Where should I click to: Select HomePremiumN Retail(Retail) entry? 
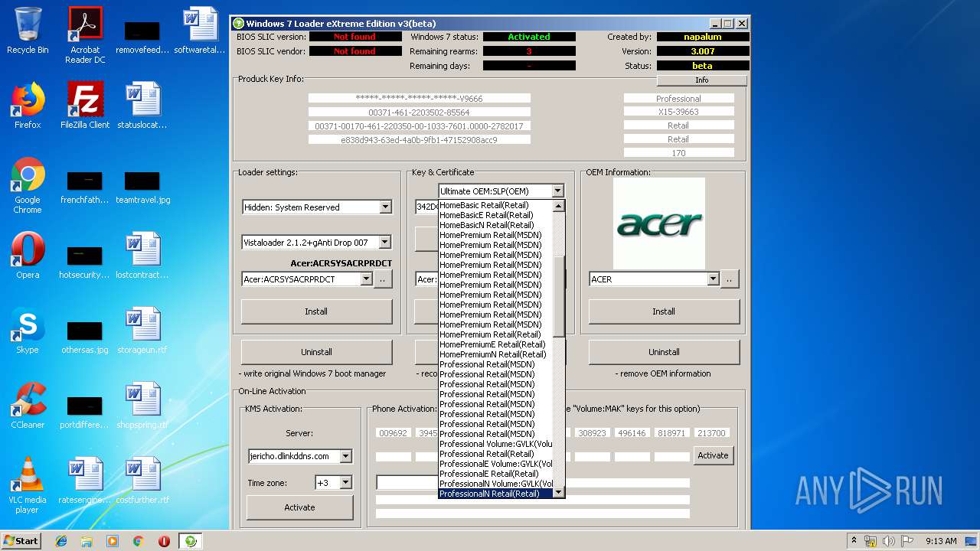tap(495, 354)
